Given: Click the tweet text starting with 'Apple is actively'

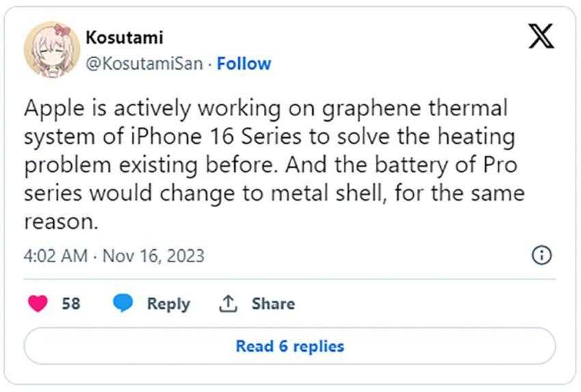Looking at the screenshot, I should coord(273,164).
